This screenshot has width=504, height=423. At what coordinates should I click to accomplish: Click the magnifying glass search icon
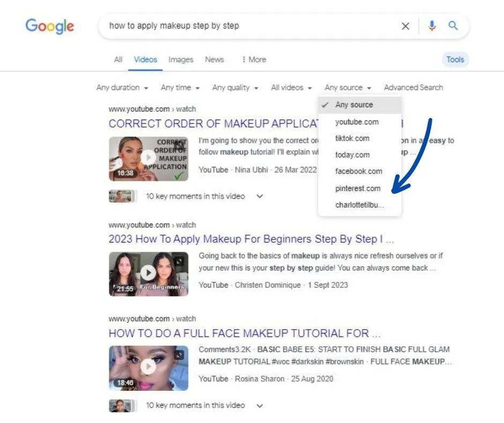453,26
